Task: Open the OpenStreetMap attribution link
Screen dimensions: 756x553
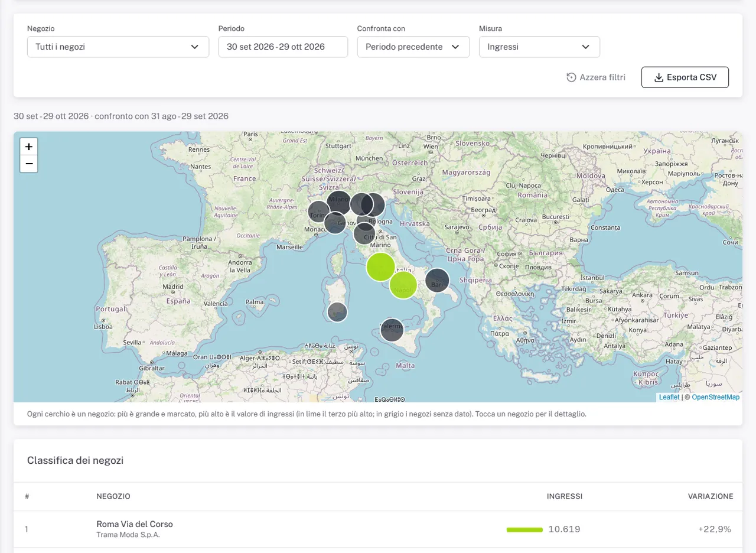Action: (x=715, y=397)
